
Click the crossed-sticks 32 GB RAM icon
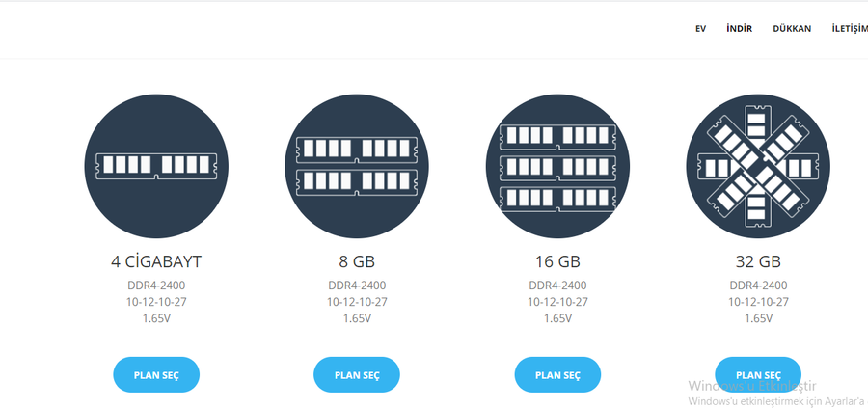[758, 167]
